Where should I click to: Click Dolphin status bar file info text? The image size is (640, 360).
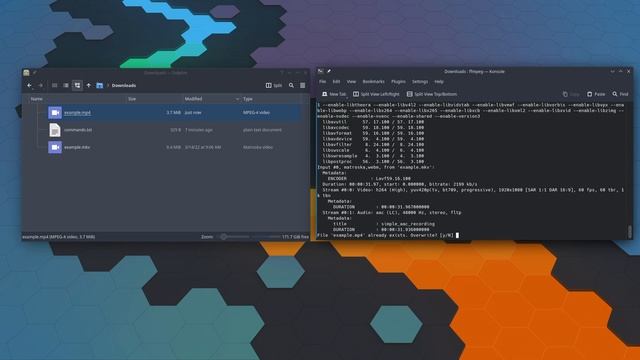58,237
